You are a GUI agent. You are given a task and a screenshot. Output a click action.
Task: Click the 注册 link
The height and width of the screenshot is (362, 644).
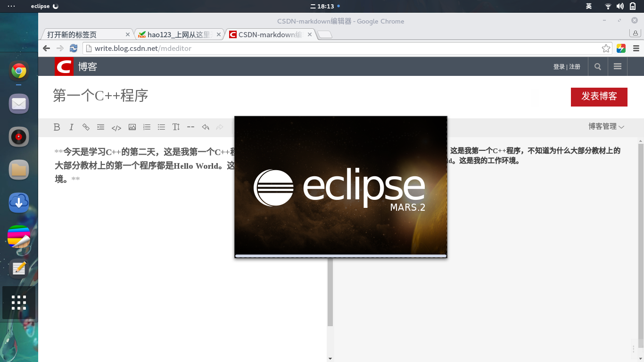coord(575,66)
